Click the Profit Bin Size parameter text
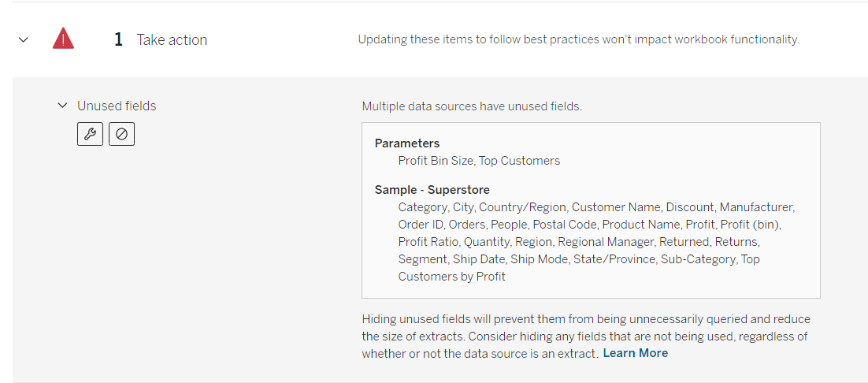Screen dimensions: 868x383 [436, 161]
